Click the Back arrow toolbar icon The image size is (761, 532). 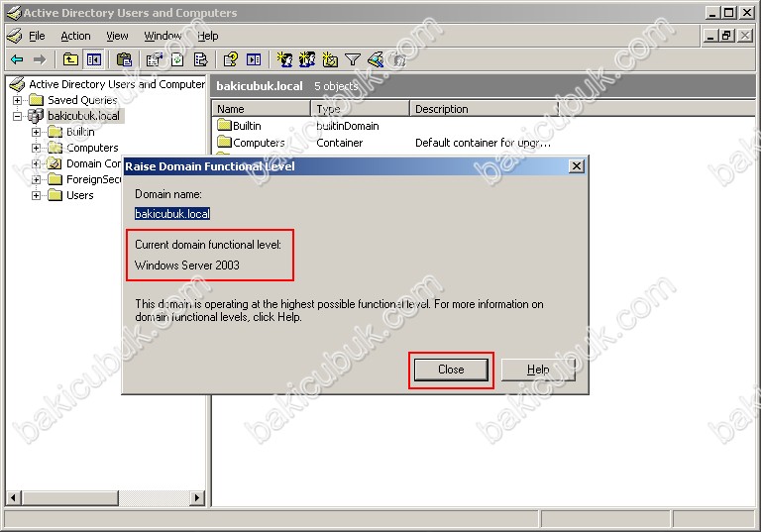coord(17,59)
